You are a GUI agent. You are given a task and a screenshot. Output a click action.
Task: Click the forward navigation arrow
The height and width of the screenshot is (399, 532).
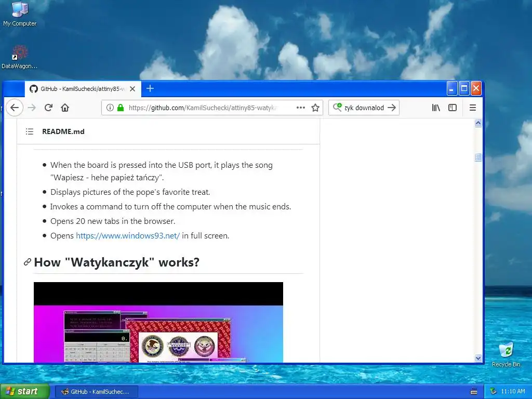pos(32,108)
